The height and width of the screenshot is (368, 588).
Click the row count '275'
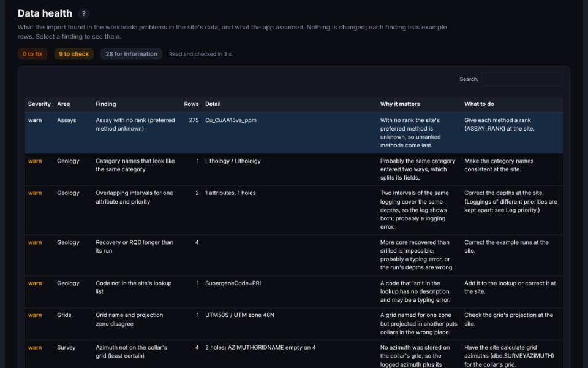(x=194, y=120)
